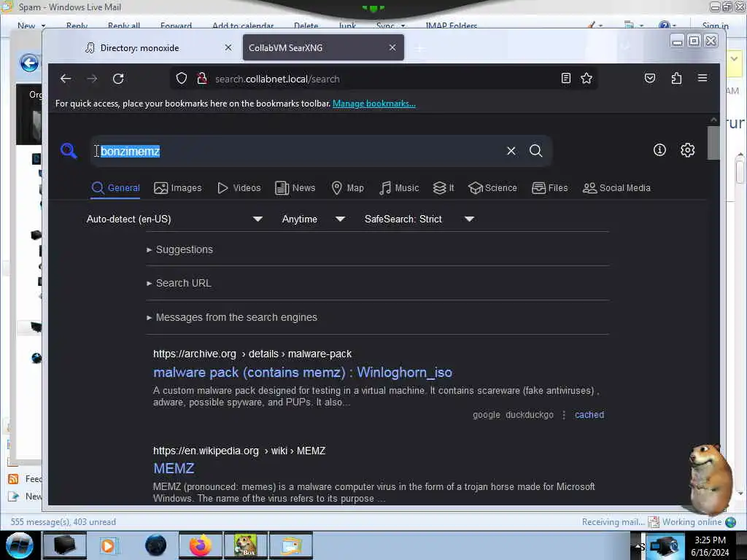Switch to the Directory: monoxide tab
Screen dimensions: 747x560
pos(139,47)
